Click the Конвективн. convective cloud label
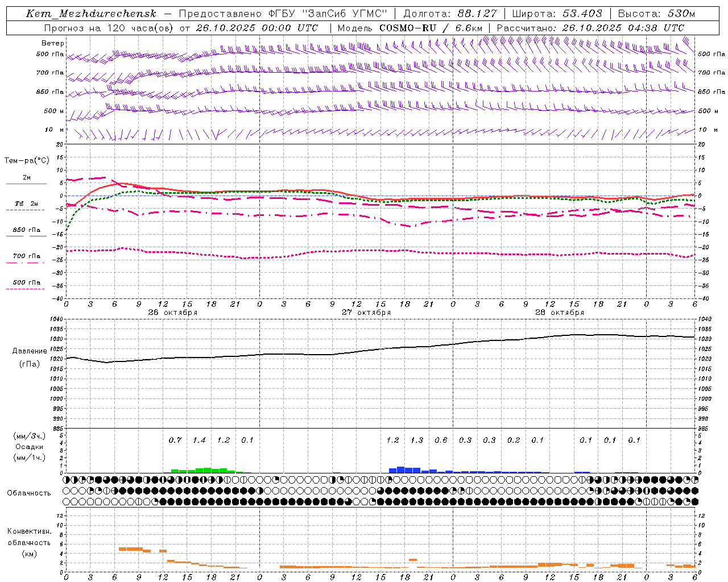Screen dimensions: 728x582 click(29, 531)
